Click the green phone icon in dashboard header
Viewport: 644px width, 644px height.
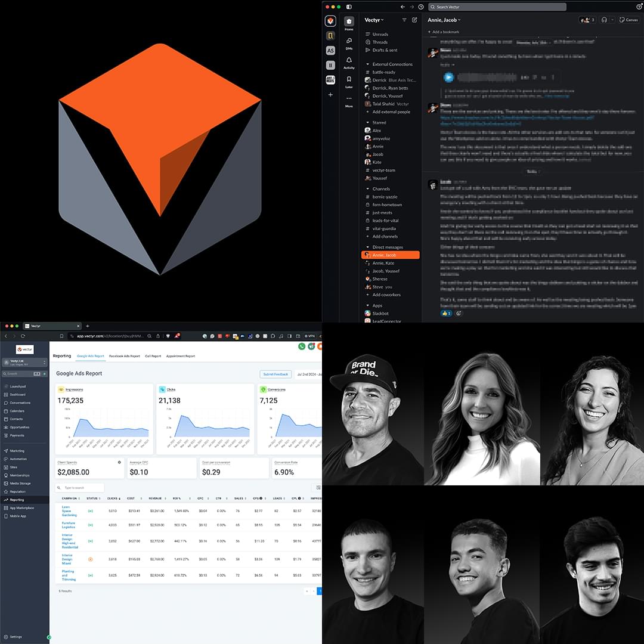click(x=302, y=346)
